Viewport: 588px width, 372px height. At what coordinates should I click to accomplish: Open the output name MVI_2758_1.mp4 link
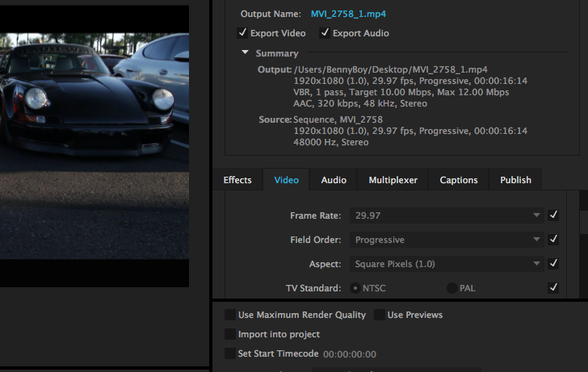point(348,14)
